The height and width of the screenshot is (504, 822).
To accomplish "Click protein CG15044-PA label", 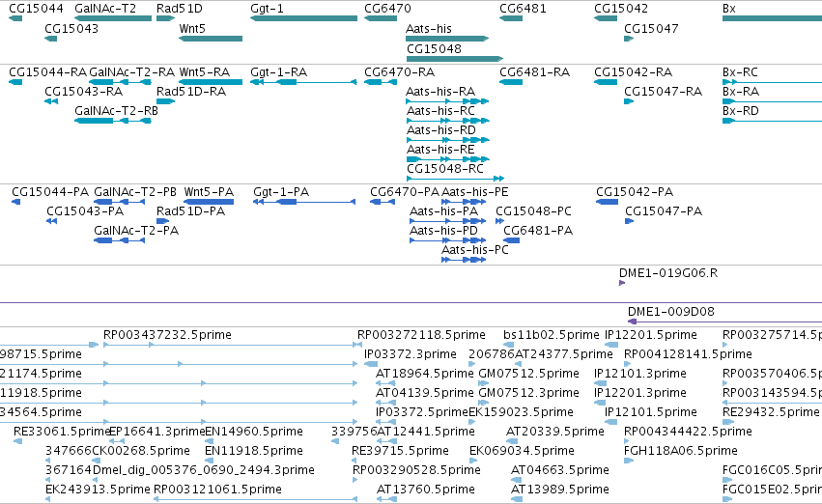I will 50,192.
